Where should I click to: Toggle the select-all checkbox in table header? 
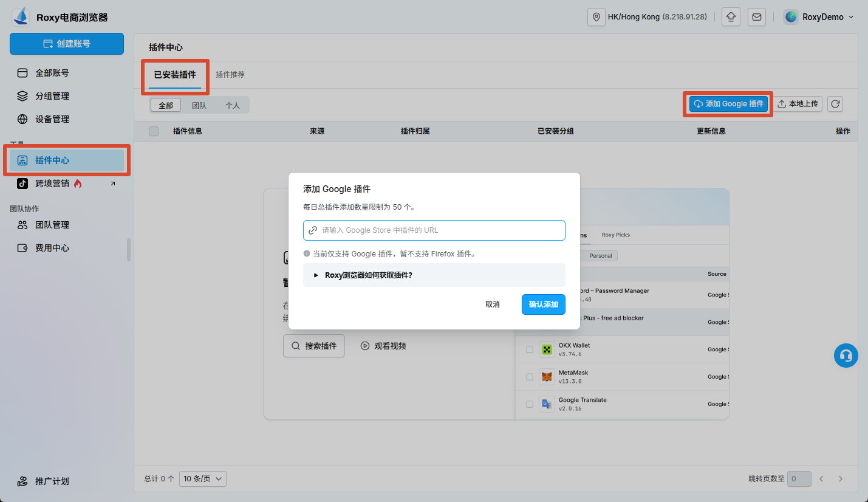pos(154,131)
